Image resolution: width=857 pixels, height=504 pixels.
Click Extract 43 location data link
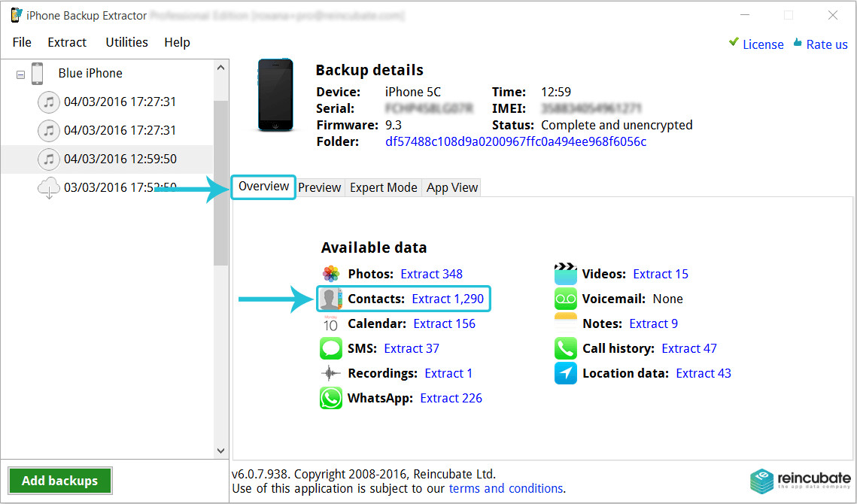[x=704, y=373]
